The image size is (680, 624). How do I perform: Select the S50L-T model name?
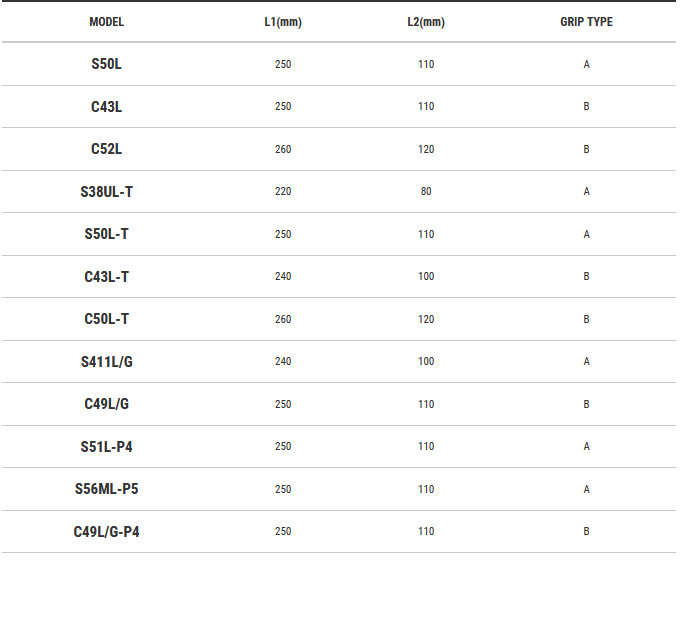tap(106, 234)
